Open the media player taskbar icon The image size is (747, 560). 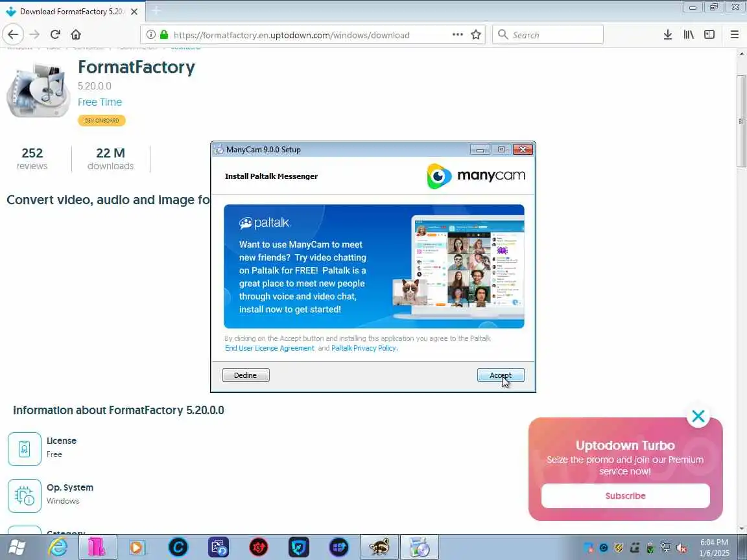click(x=137, y=548)
